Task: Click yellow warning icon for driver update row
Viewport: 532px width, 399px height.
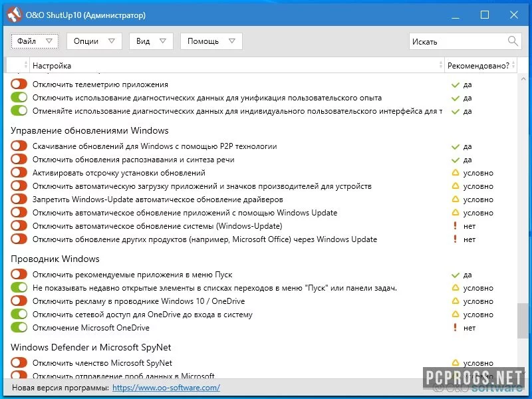Action: click(x=456, y=199)
